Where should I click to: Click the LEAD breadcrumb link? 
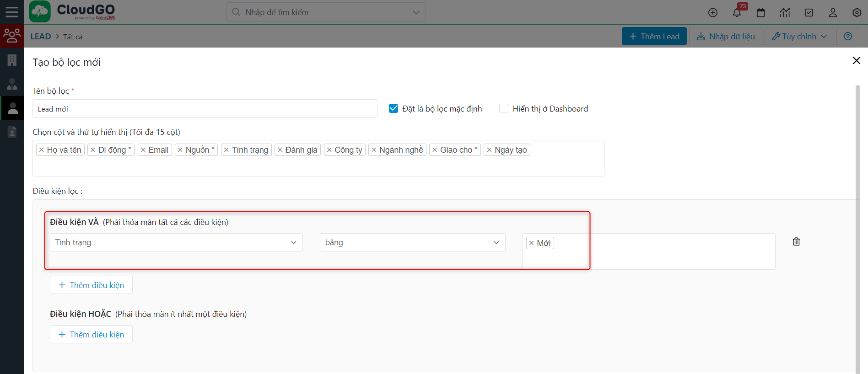41,37
